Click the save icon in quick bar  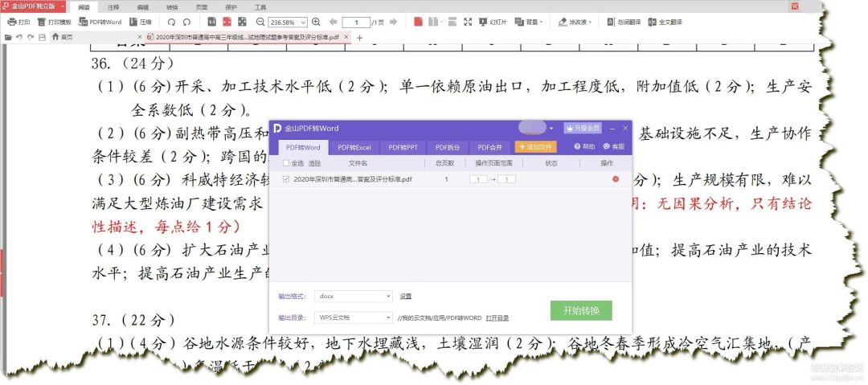tap(42, 37)
